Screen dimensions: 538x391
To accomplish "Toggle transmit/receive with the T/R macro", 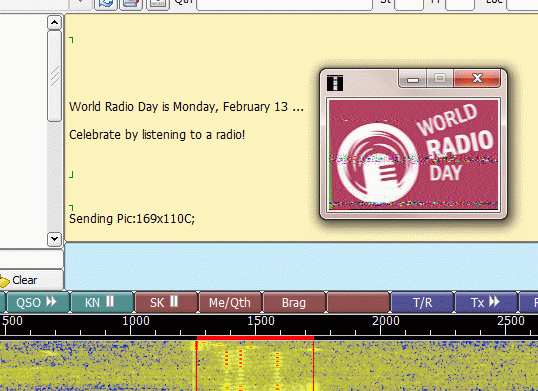I will 422,303.
